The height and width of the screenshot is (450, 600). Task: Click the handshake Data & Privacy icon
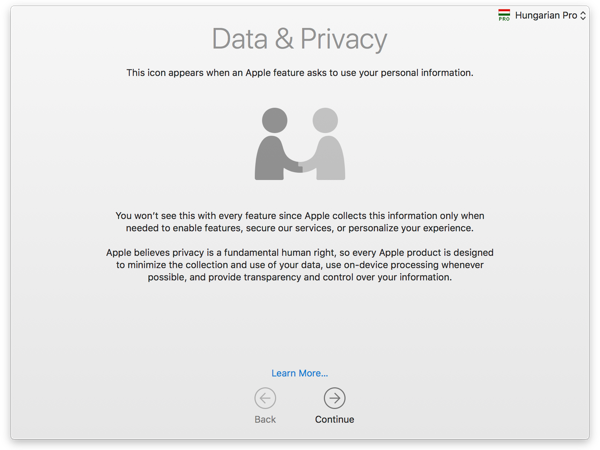(x=300, y=144)
